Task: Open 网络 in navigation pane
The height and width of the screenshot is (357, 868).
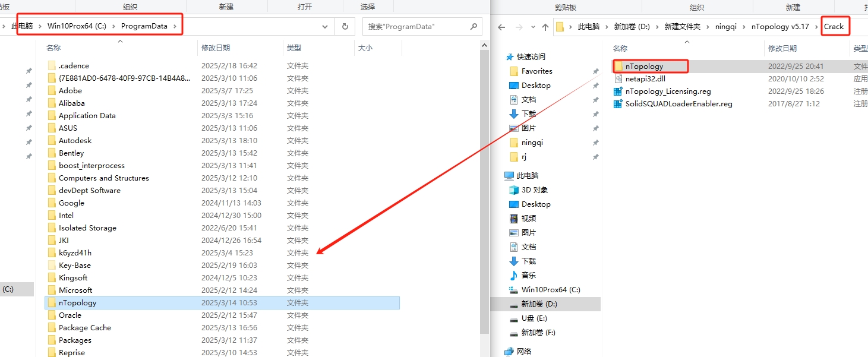Action: coord(523,351)
